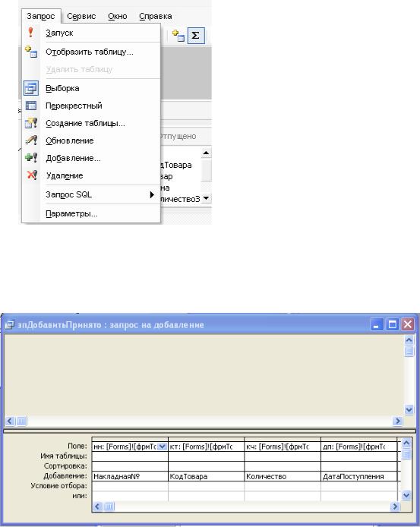The image size is (420, 527).
Task: Click the кч: [Forms] field cell
Action: [283, 447]
